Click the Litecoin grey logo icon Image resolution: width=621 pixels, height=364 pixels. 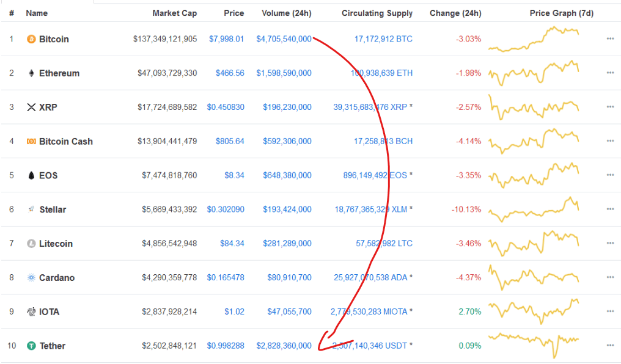click(31, 243)
